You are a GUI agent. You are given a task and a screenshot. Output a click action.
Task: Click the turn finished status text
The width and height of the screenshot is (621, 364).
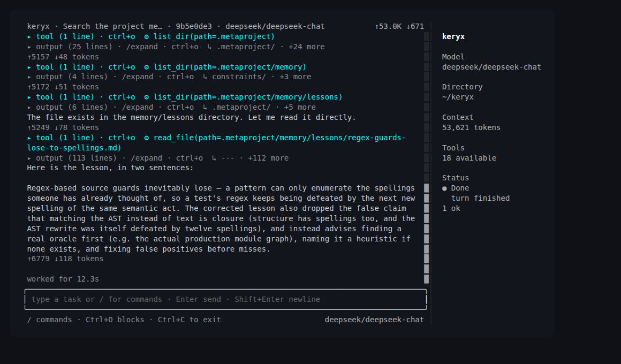[480, 199]
